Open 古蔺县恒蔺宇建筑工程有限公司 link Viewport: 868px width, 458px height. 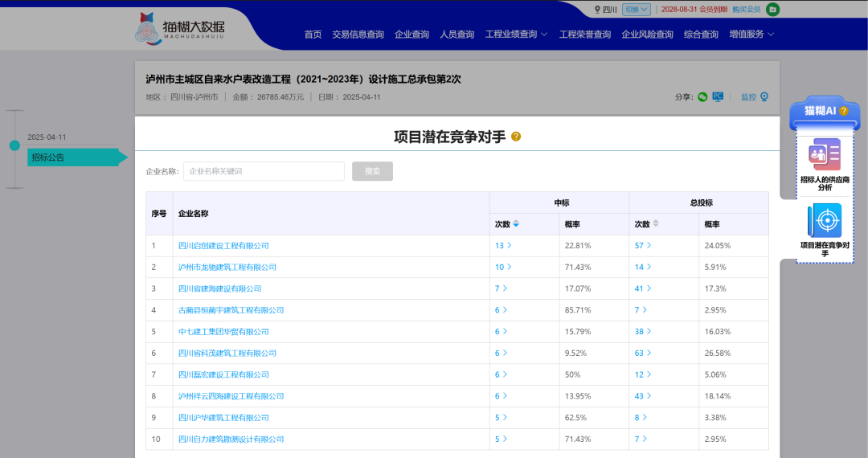point(231,310)
